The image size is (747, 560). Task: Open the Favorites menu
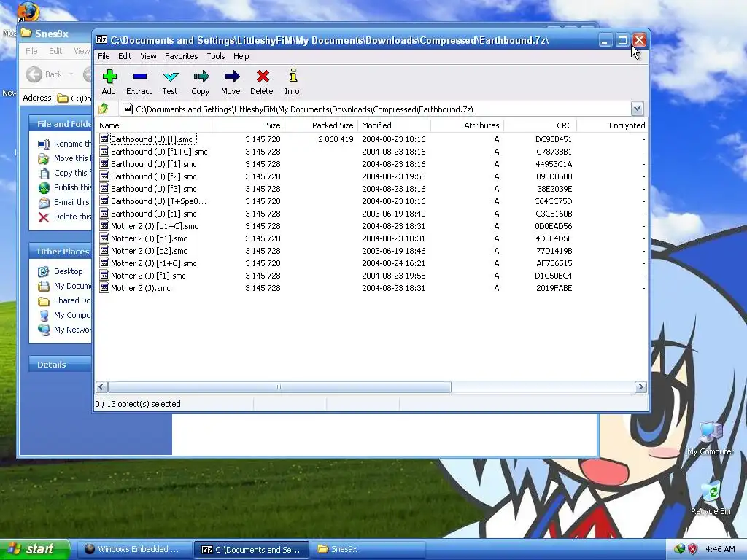182,56
